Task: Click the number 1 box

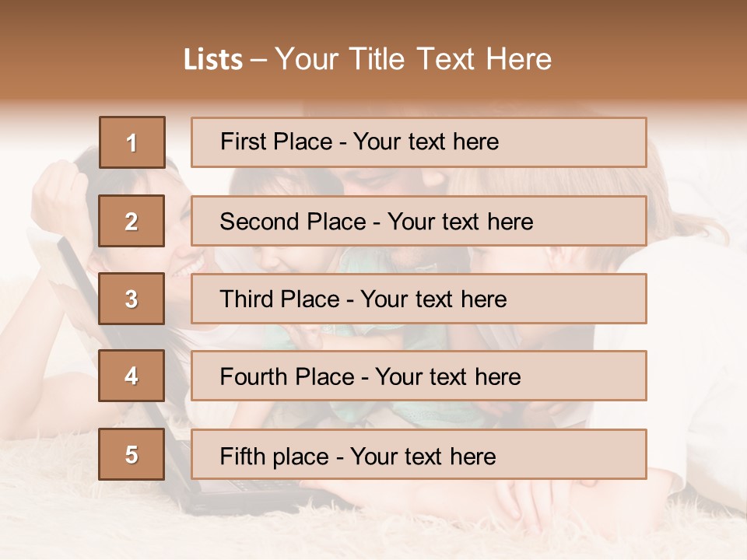Action: coord(132,142)
